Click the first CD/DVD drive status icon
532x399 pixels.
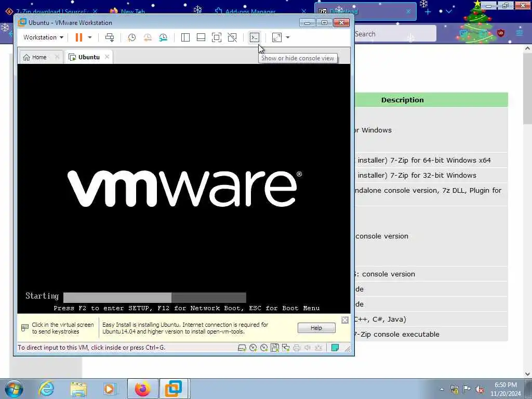(253, 348)
